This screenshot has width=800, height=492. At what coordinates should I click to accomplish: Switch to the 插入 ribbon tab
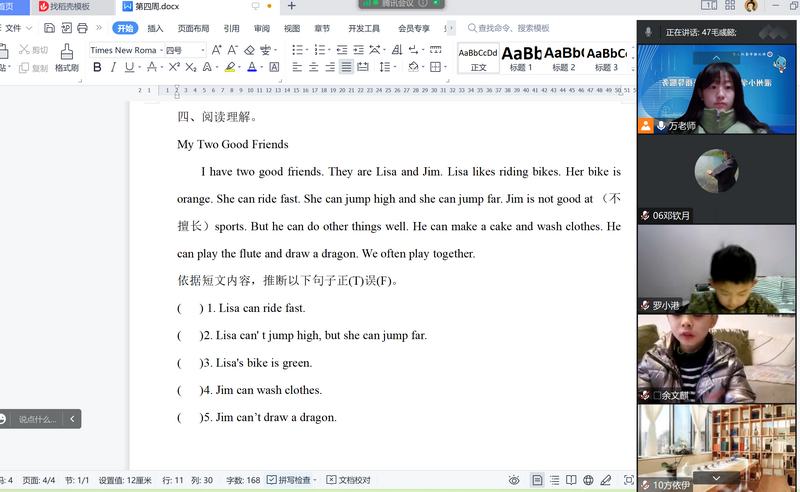click(155, 28)
